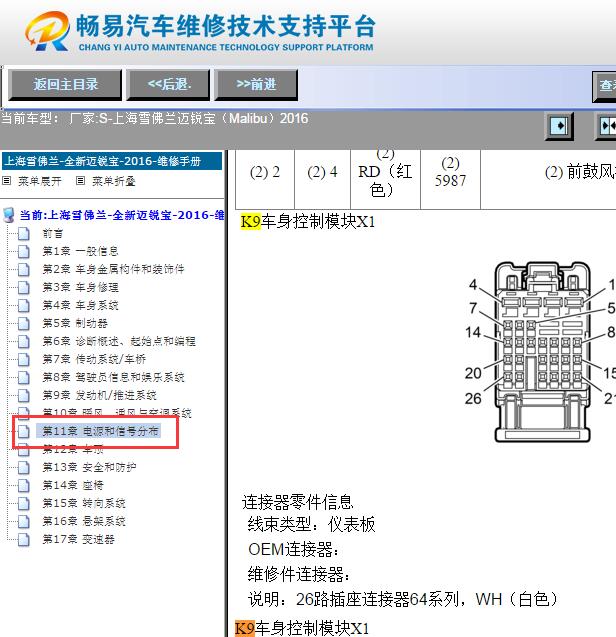Open 第7章 传动系统/车桥
The image size is (616, 637).
click(94, 359)
